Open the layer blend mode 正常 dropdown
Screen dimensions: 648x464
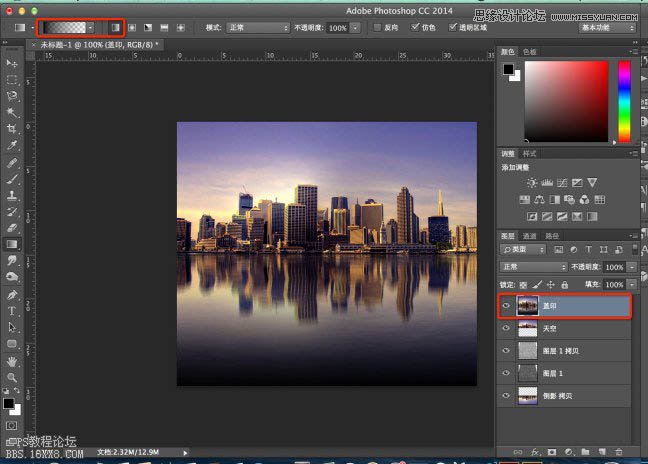(x=533, y=268)
